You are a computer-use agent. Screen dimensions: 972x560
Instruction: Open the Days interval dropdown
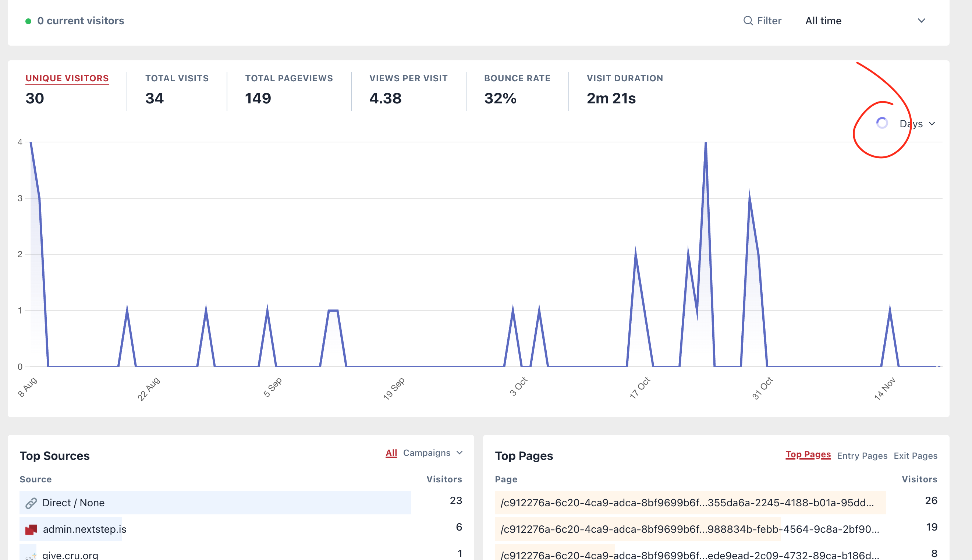[917, 124]
